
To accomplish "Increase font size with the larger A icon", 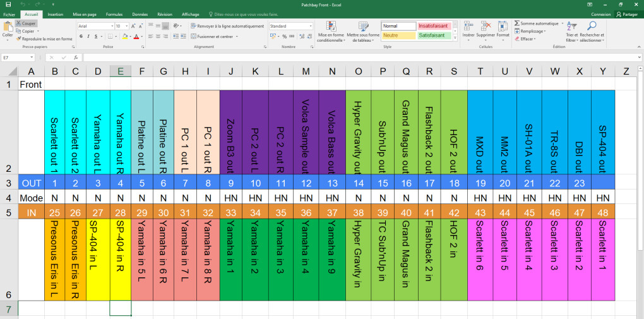I will (134, 26).
